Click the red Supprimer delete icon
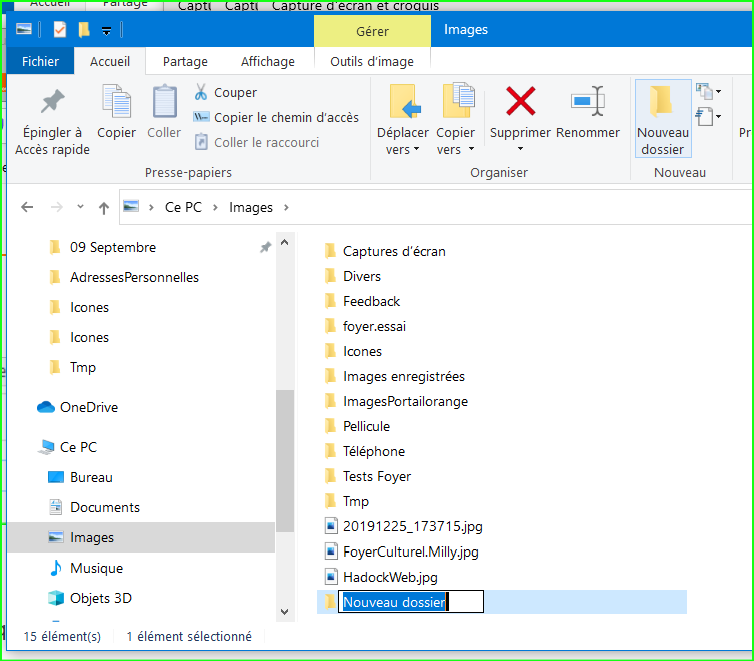The image size is (754, 661). click(520, 102)
